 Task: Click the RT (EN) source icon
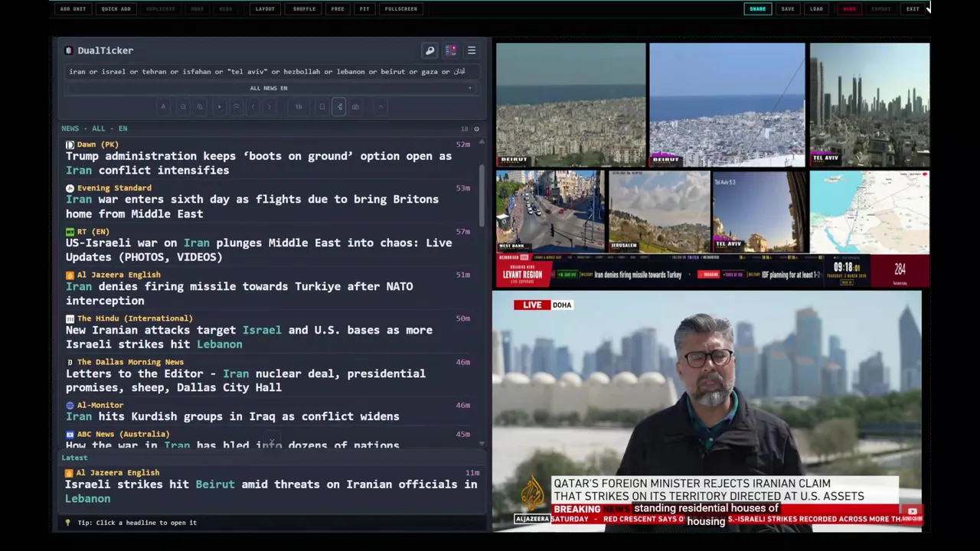point(70,232)
